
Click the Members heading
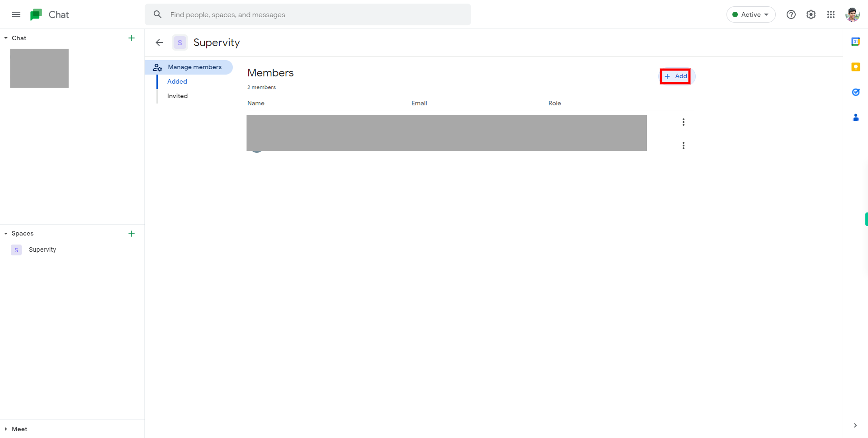point(270,73)
